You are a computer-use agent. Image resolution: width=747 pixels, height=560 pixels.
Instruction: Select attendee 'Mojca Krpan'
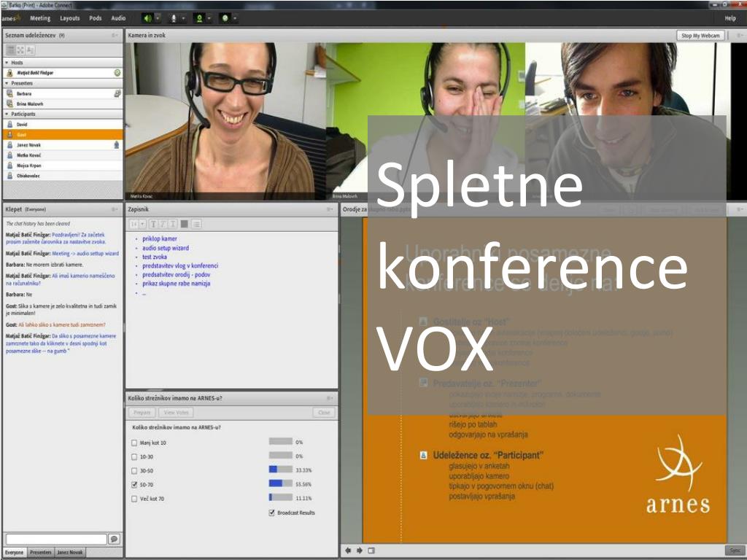[x=63, y=166]
